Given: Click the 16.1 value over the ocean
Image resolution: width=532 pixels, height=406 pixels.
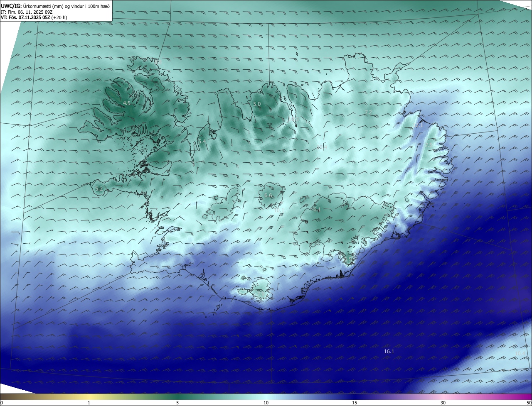Looking at the screenshot, I should [389, 351].
